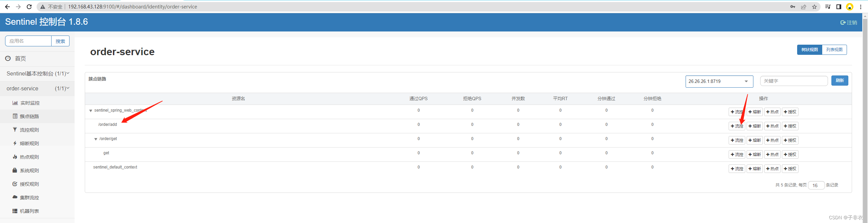This screenshot has height=223, width=868.
Task: Add 熔断 rule for /order/get
Action: pos(754,140)
